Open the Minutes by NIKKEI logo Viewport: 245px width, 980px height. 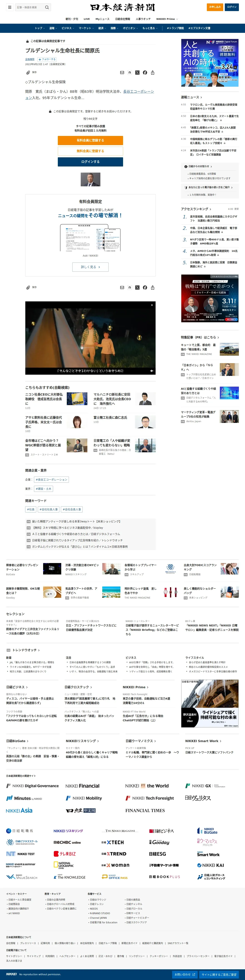(24, 798)
